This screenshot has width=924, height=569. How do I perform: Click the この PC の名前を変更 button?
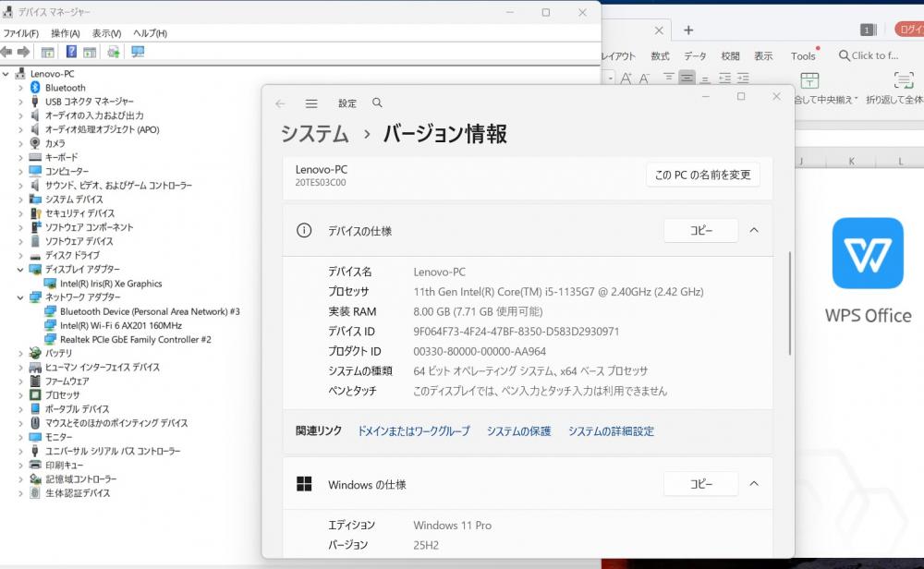click(702, 175)
